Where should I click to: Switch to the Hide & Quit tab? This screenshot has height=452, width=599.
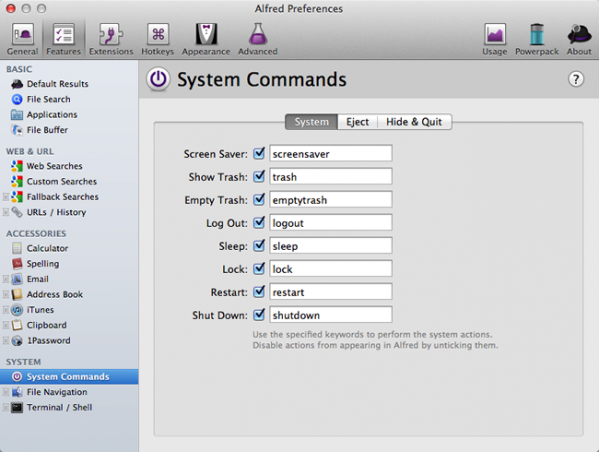414,122
